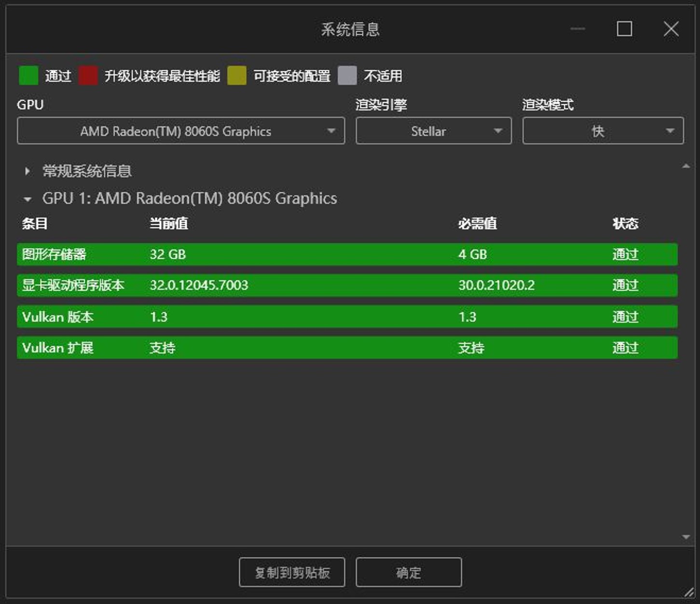Click the green 通过 legend swatch

28,76
